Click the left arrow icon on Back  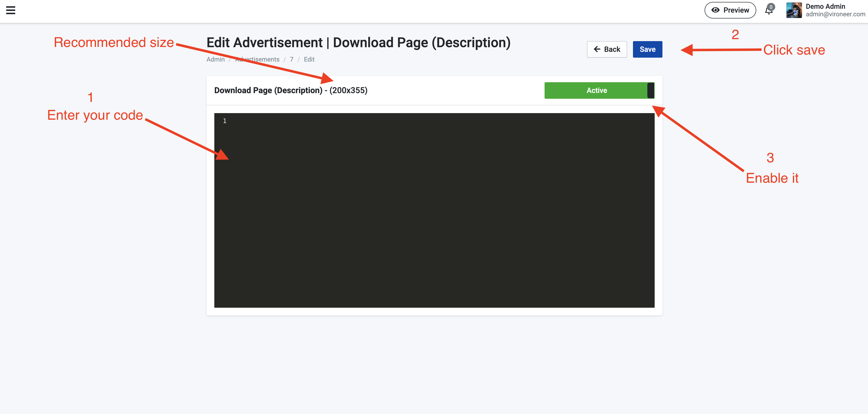click(597, 49)
